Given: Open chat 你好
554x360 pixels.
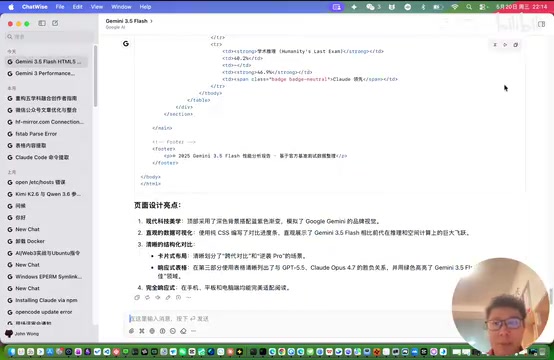Looking at the screenshot, I should click(46, 218).
